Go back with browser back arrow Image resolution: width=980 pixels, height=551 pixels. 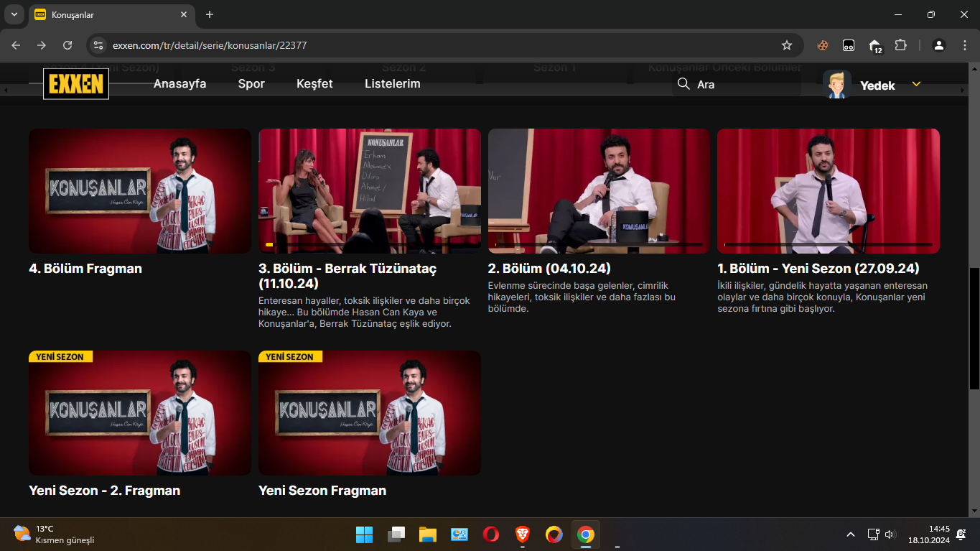(x=16, y=45)
